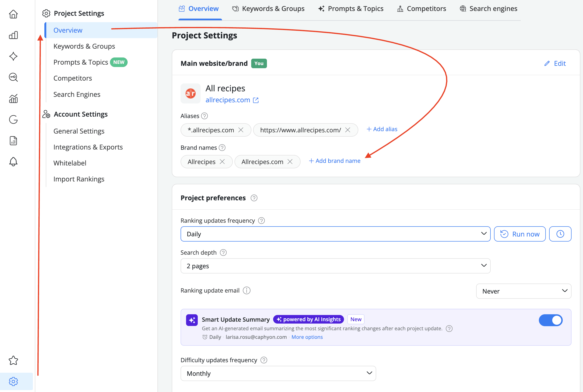Click the Ranking updates frequency help icon
This screenshot has height=392, width=583.
click(x=261, y=221)
